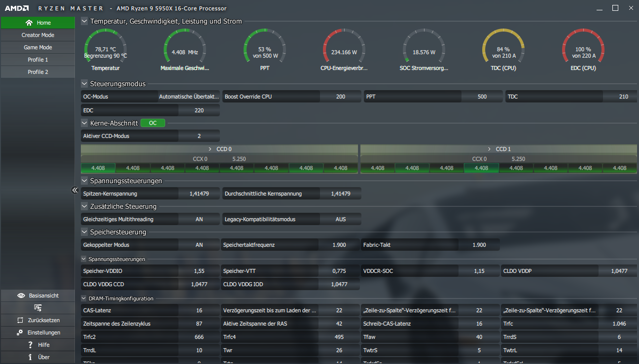639x364 pixels.
Task: Open Einstellungen
Action: tap(37, 332)
